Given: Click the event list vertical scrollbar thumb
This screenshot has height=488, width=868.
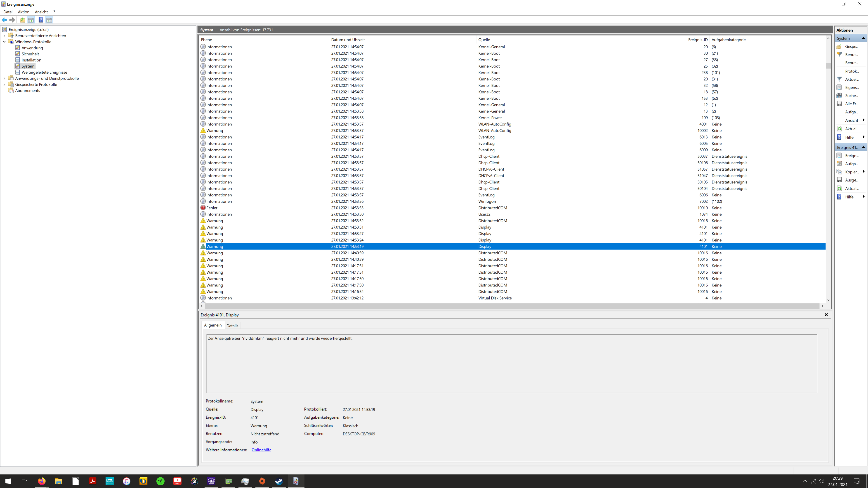Looking at the screenshot, I should click(x=828, y=65).
